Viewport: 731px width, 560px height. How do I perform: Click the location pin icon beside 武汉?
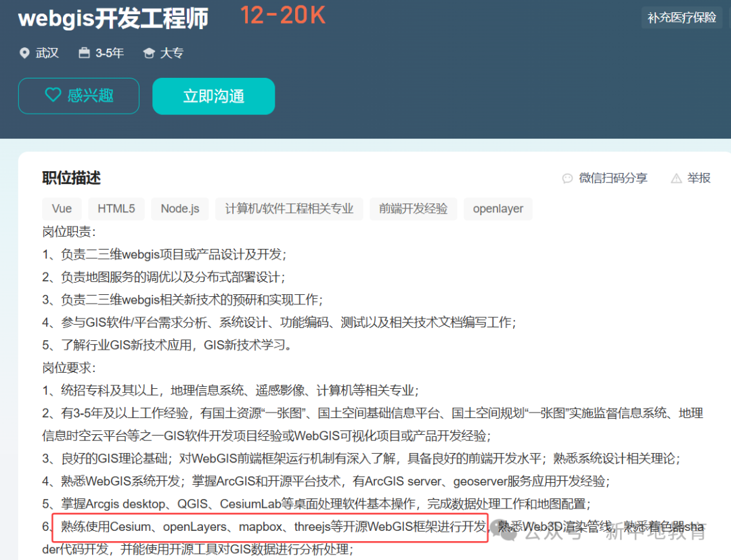pyautogui.click(x=25, y=53)
